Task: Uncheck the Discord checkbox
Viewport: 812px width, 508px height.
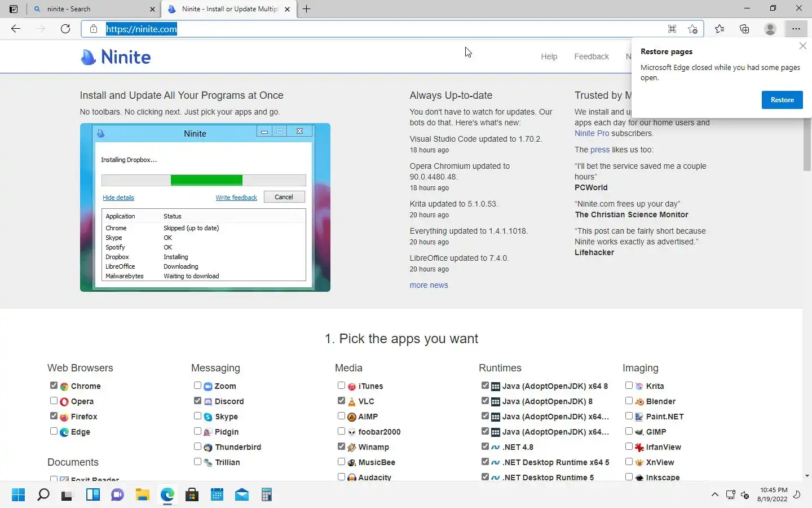Action: pyautogui.click(x=197, y=401)
